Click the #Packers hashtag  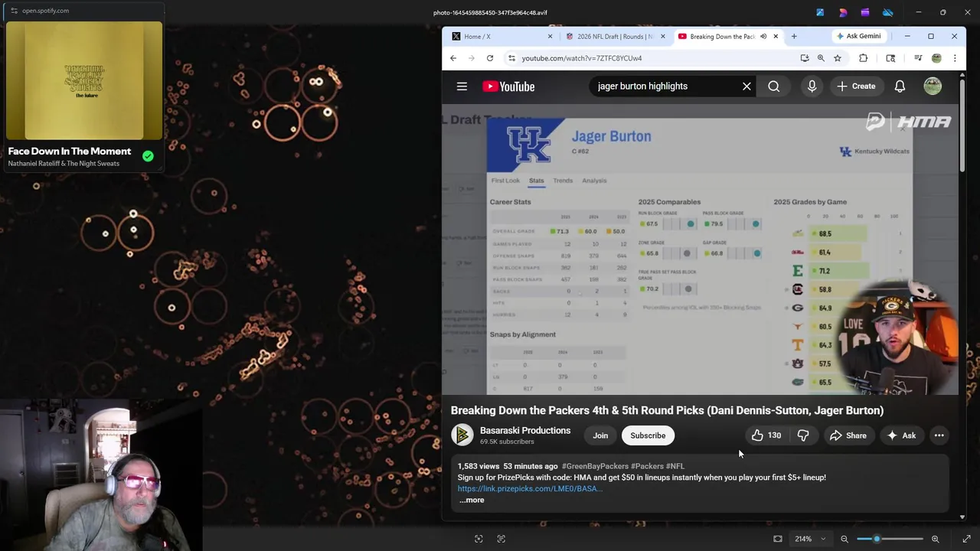coord(647,466)
